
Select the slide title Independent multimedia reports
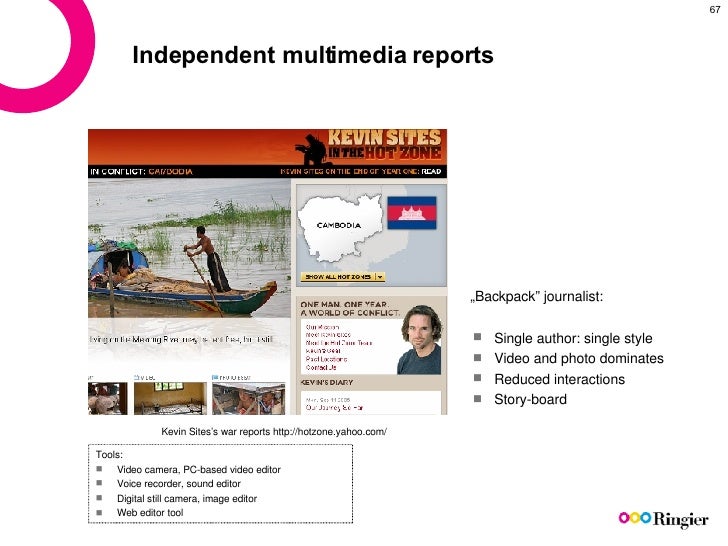312,55
